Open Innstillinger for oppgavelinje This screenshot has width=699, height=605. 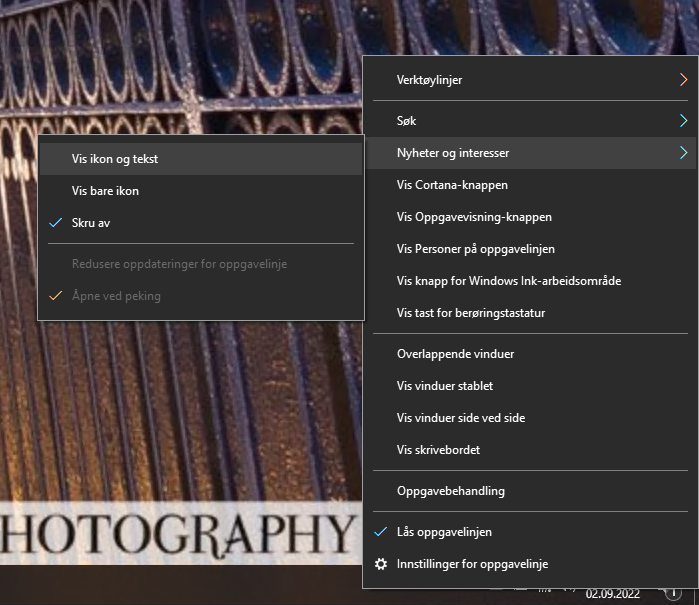pos(530,564)
